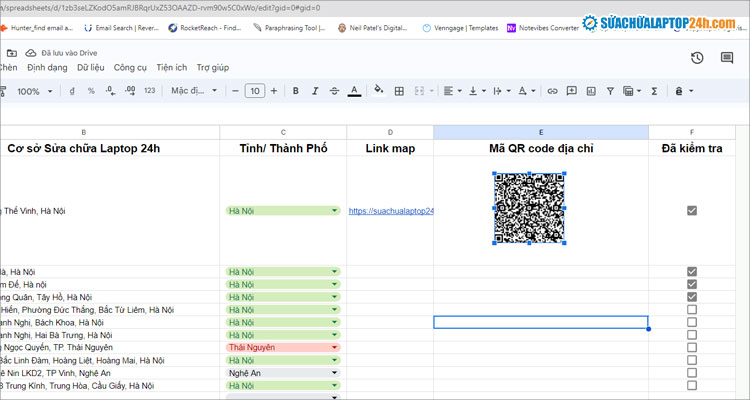This screenshot has width=750, height=400.
Task: Open RocketReach bookmark
Action: [205, 28]
